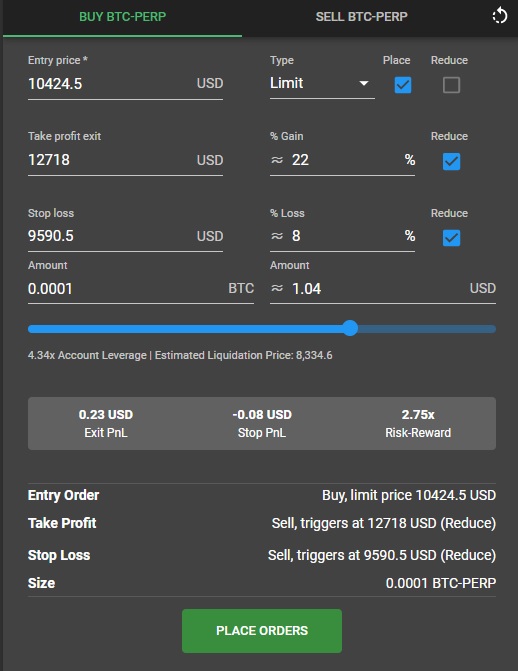Edit the % Loss input
Viewport: 518px width, 671px height.
coord(342,236)
